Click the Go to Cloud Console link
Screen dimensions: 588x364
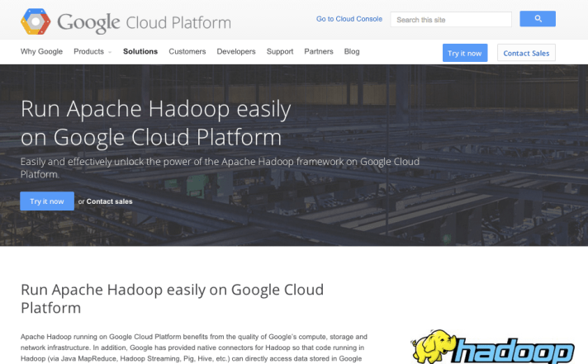pos(349,19)
